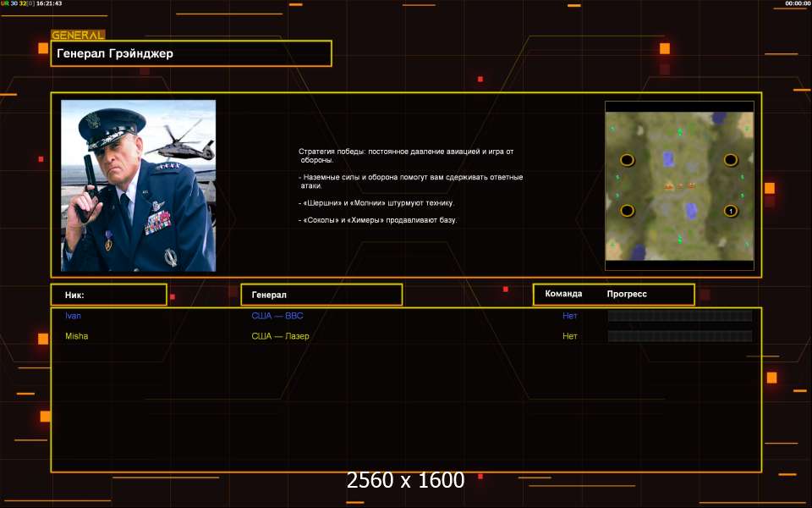812x508 pixels.
Task: Select the bottom-left start position on minimap
Action: (x=627, y=211)
